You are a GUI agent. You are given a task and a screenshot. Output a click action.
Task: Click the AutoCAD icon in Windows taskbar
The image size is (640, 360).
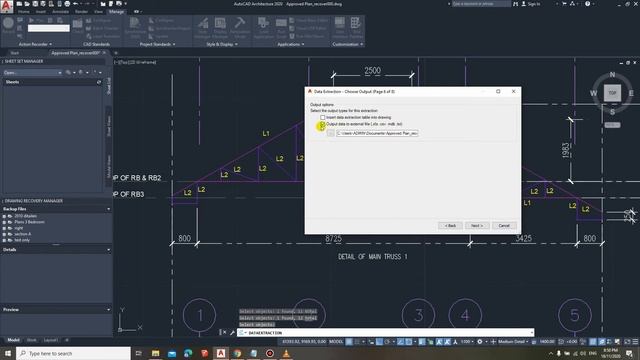[221, 353]
